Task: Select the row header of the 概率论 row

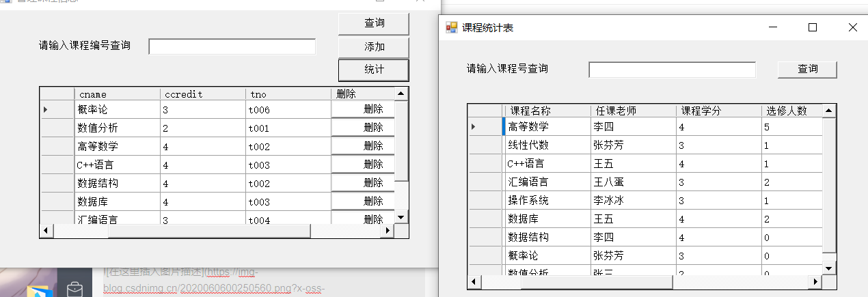Action: pos(57,109)
